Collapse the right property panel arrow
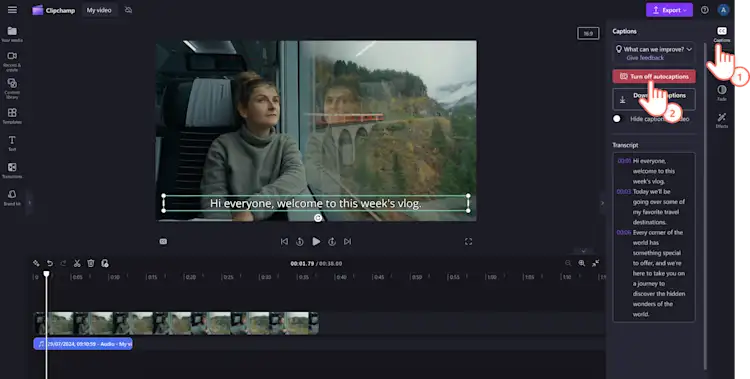 click(x=602, y=203)
